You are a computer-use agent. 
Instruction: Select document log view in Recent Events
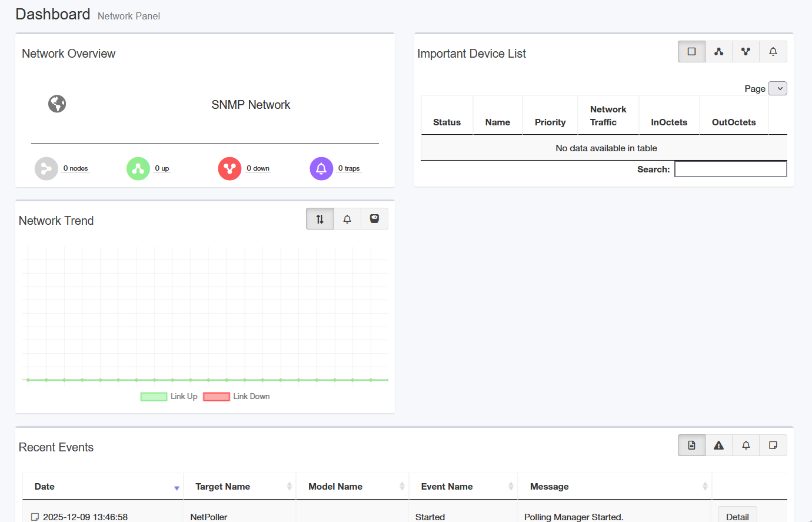pyautogui.click(x=691, y=445)
